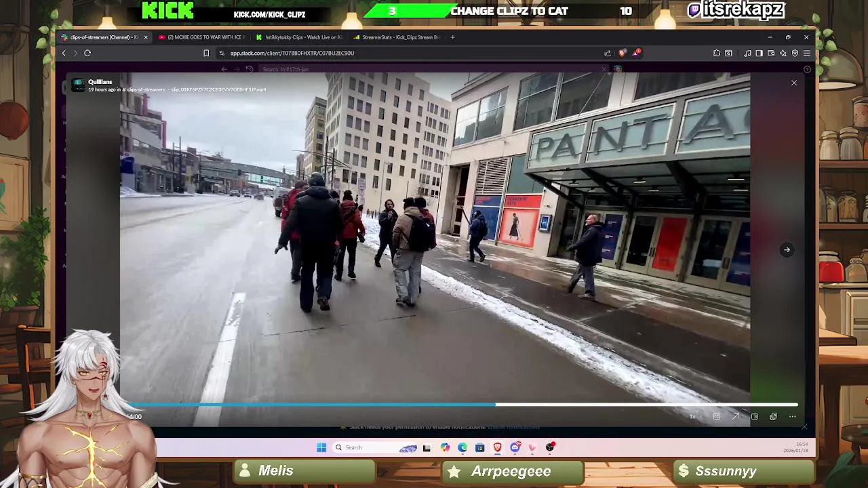Seek on the video progress bar

(x=463, y=405)
